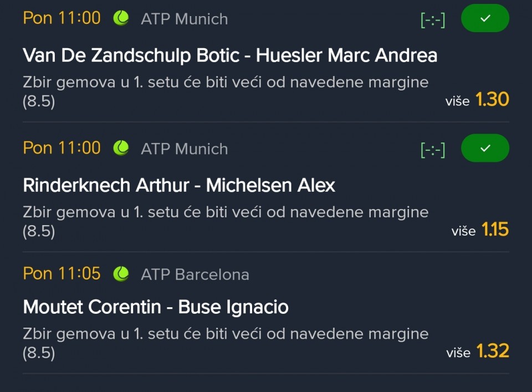532x392 pixels.
Task: Open Moutet Corentin - Buse Ignacio match
Action: 156,307
